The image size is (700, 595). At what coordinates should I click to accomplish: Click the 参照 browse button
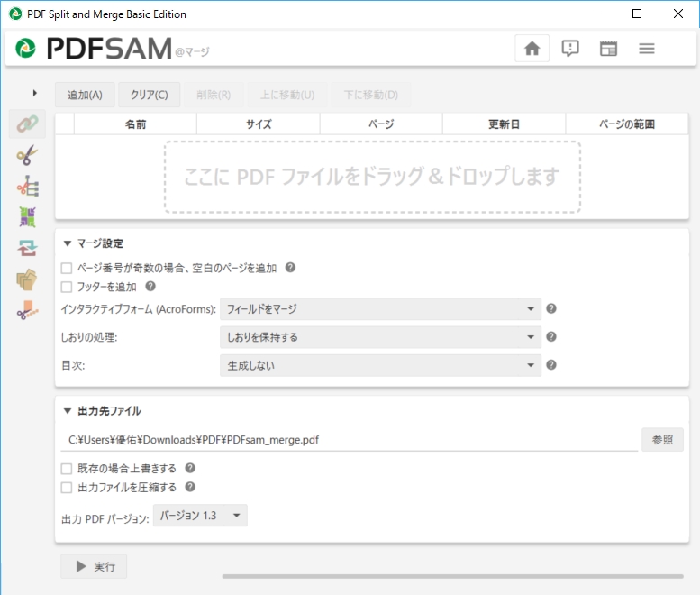pos(662,440)
